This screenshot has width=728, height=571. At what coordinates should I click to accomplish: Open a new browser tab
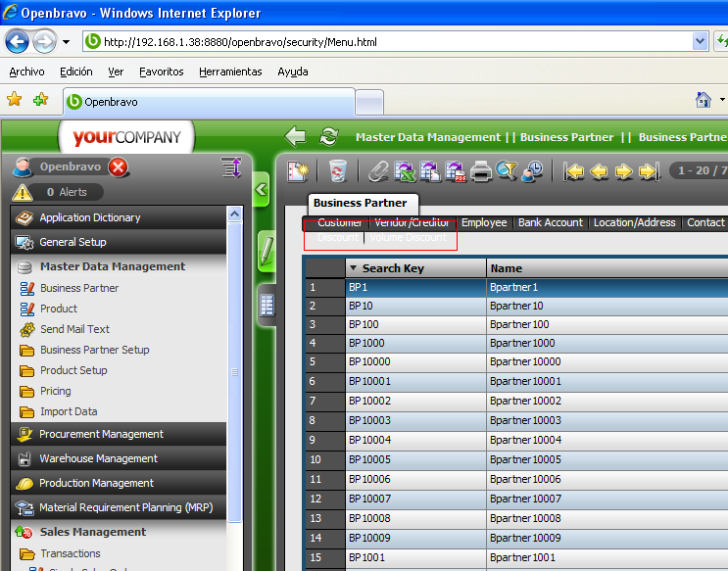pyautogui.click(x=369, y=102)
